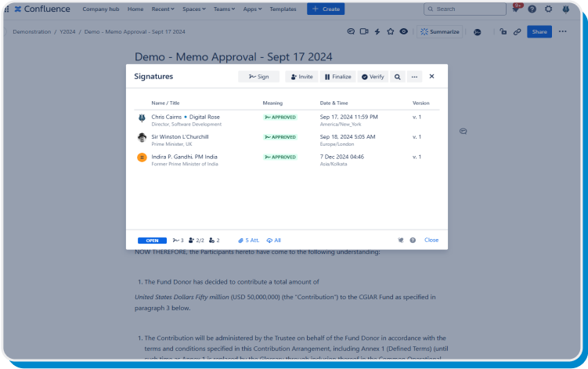The image size is (588, 369).
Task: Click into the Search field
Action: tap(464, 9)
